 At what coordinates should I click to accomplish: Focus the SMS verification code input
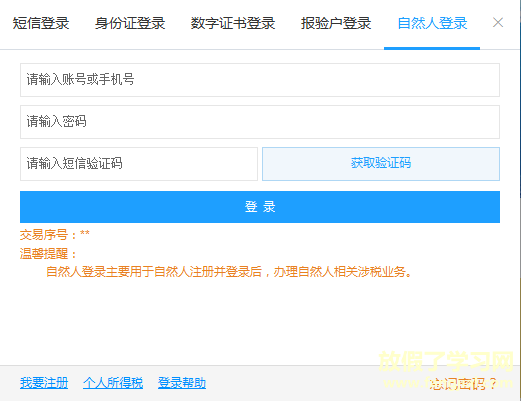coord(139,164)
